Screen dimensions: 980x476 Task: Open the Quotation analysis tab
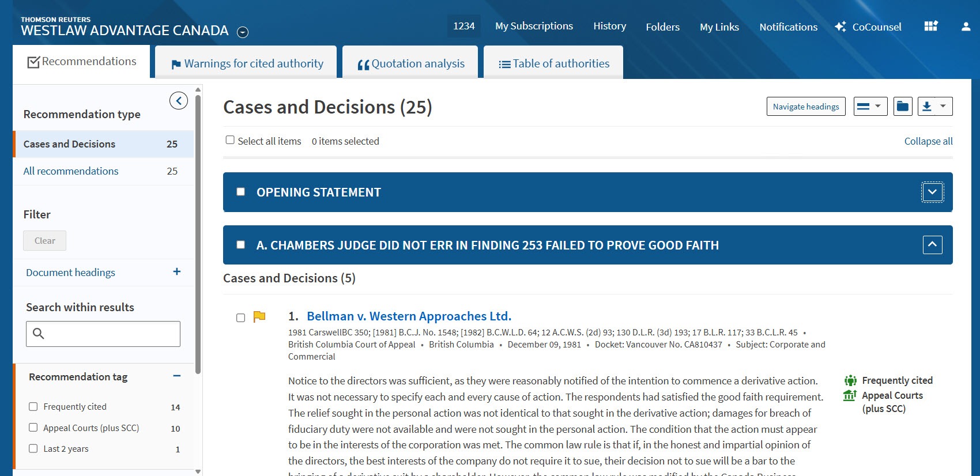[x=410, y=63]
